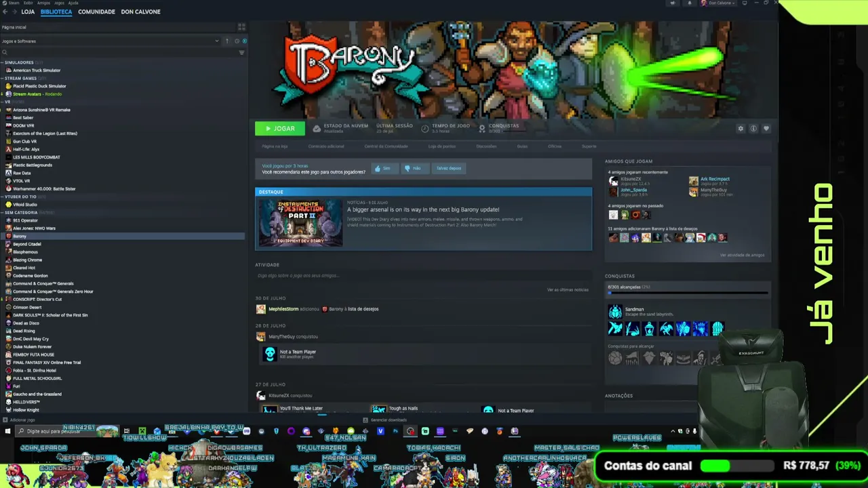Image resolution: width=868 pixels, height=488 pixels.
Task: Open the Exibir menu
Action: pyautogui.click(x=28, y=3)
